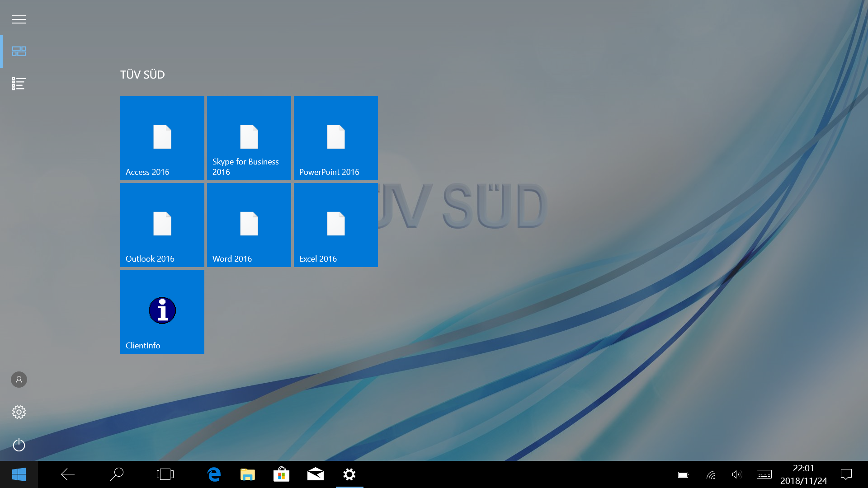Open the Excel 2016 tile
The height and width of the screenshot is (488, 868).
point(336,225)
